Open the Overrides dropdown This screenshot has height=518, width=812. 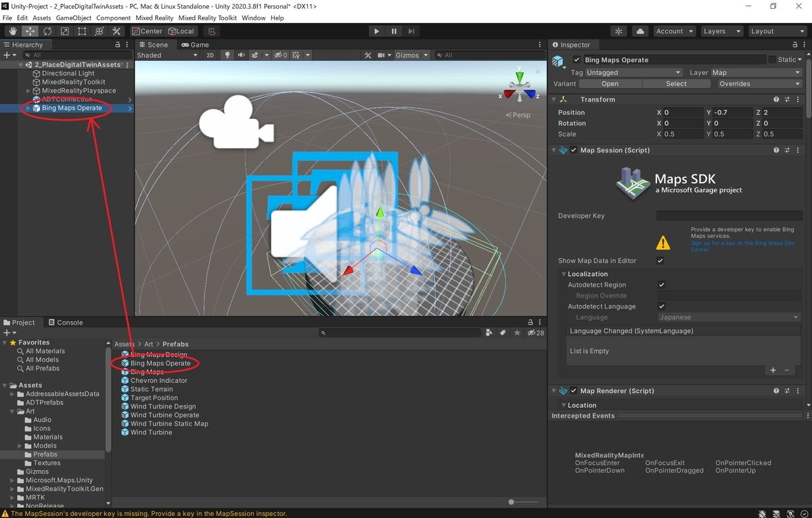[760, 84]
